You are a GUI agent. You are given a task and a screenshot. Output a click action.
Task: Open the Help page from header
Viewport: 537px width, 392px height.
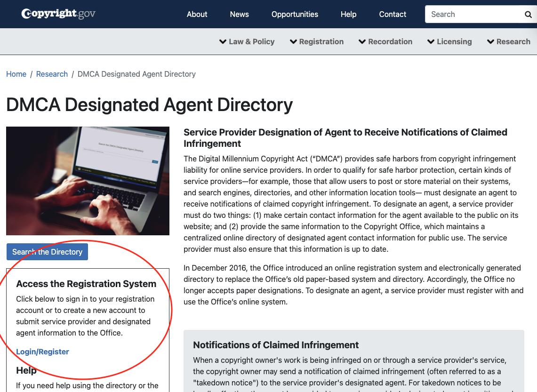pos(348,14)
